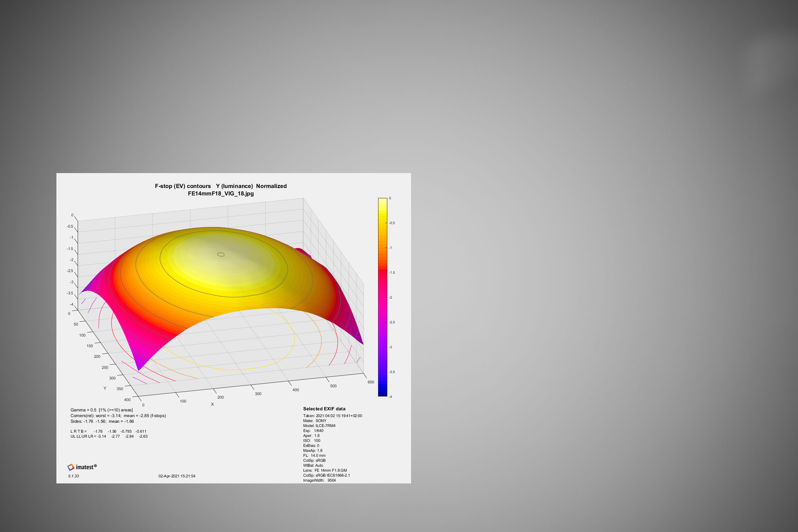798x532 pixels.
Task: Click the Selected EXIF data heading
Action: [324, 409]
